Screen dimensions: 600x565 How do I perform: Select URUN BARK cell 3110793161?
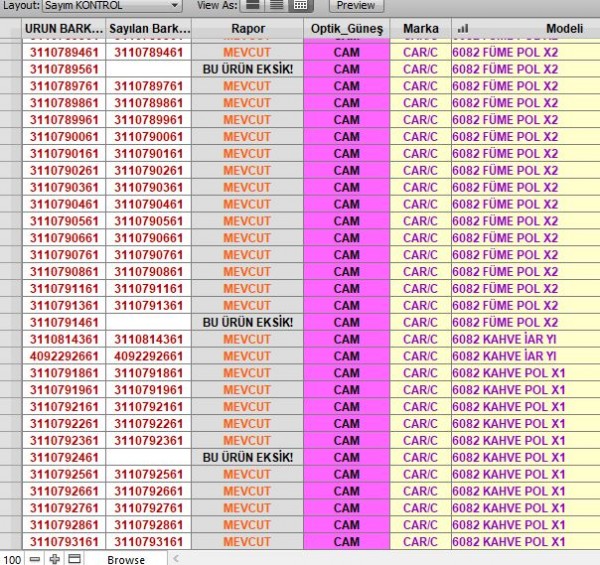click(64, 541)
